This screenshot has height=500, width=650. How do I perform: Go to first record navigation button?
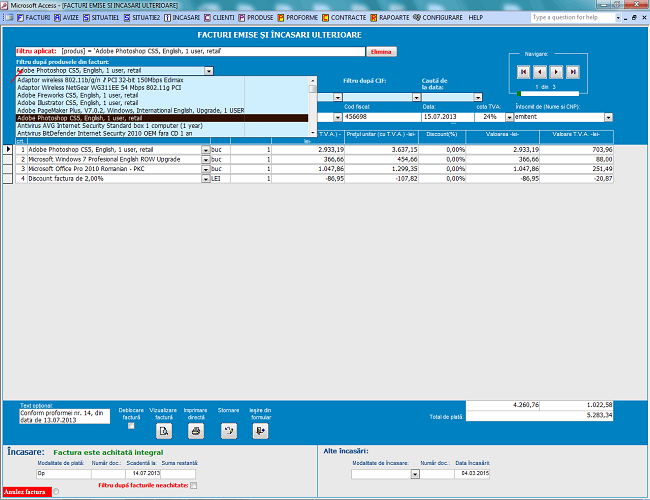(x=523, y=72)
